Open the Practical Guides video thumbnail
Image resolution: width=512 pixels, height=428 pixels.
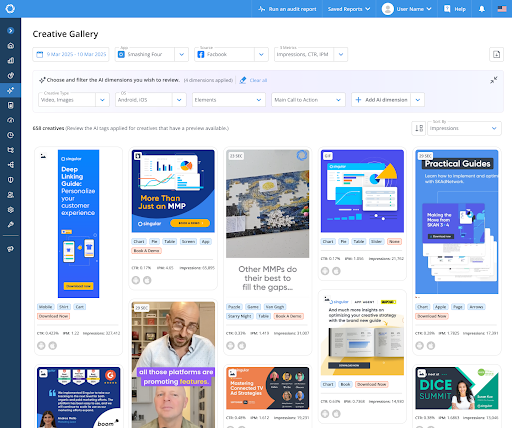click(457, 222)
